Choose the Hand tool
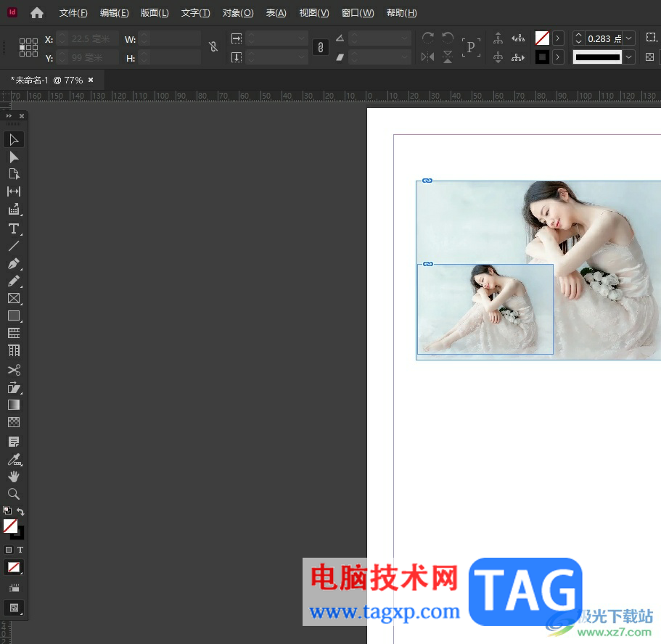661x644 pixels. 13,476
